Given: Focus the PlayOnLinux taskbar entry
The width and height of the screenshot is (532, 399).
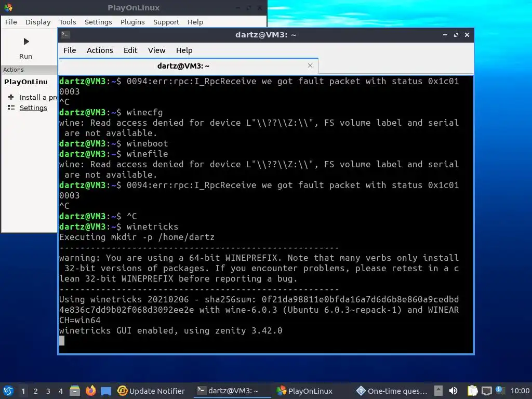Looking at the screenshot, I should pyautogui.click(x=304, y=391).
